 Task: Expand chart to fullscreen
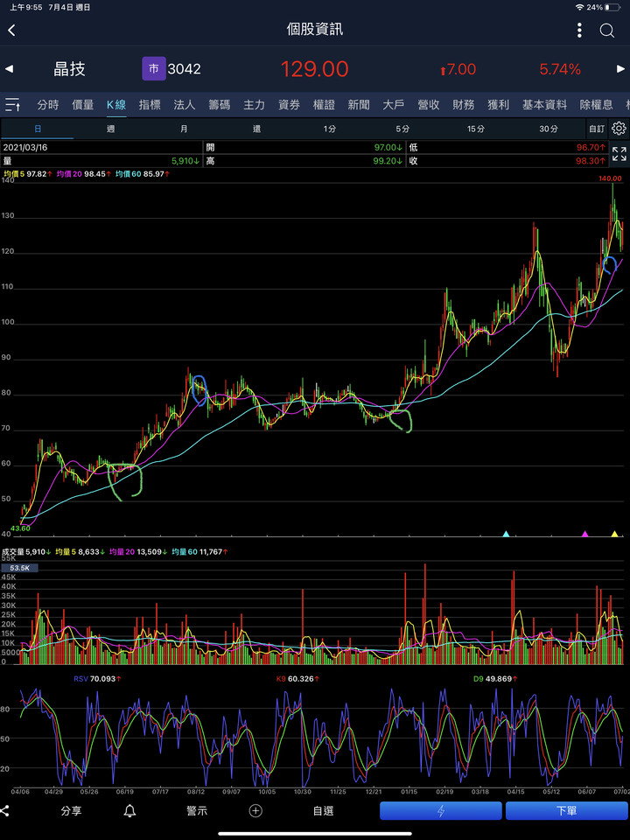tap(619, 155)
